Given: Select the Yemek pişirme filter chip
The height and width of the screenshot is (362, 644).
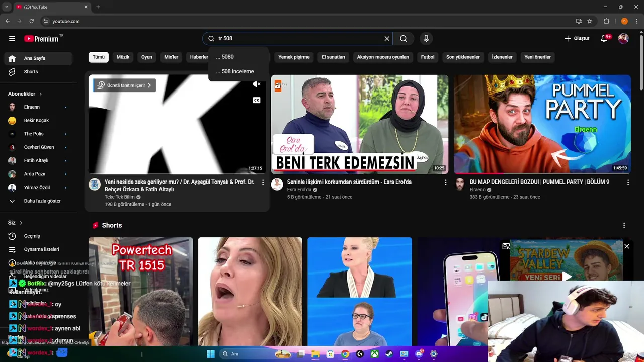Looking at the screenshot, I should click(294, 57).
